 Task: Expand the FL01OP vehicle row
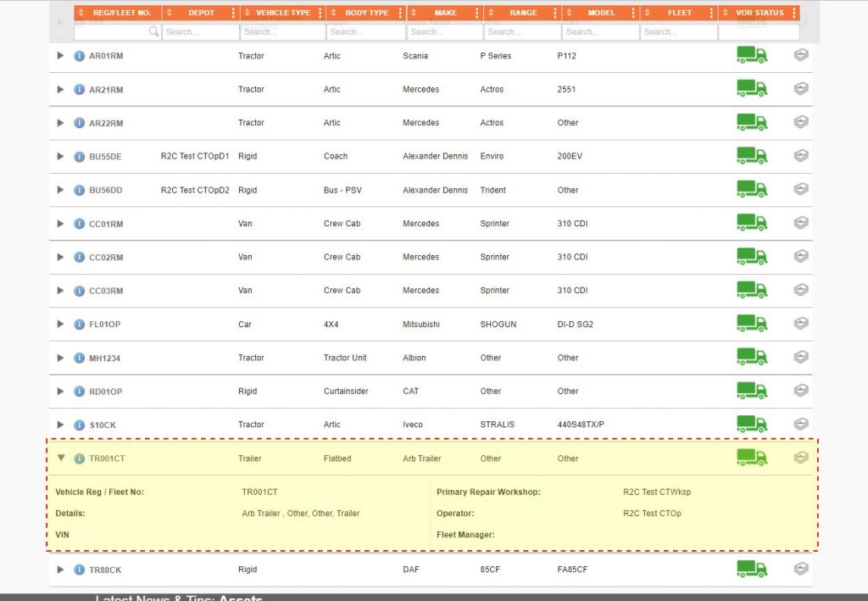point(59,324)
